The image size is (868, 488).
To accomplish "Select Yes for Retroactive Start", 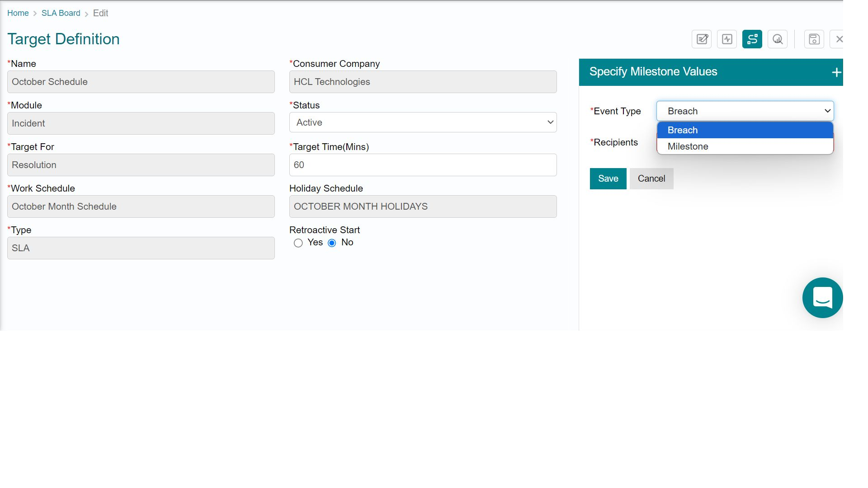I will [298, 243].
